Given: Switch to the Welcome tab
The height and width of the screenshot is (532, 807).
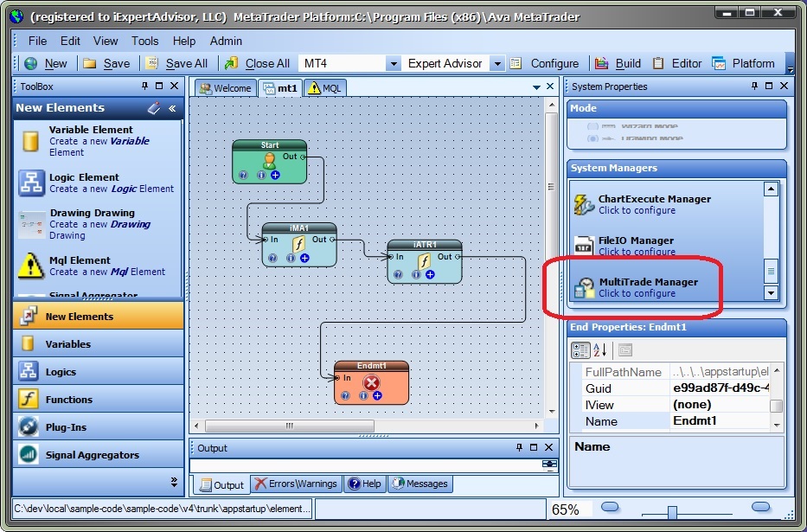Looking at the screenshot, I should [x=226, y=88].
